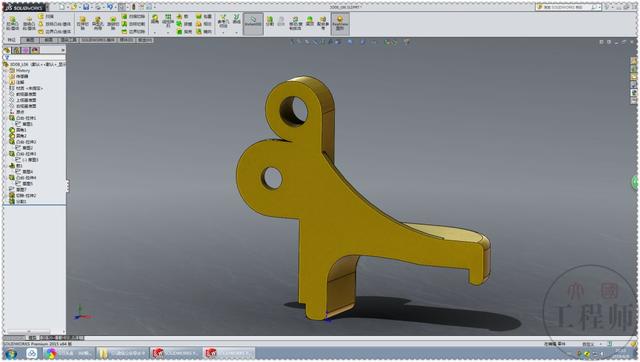This screenshot has width=640, height=362.
Task: Open the Reference Geometry tool
Action: [x=223, y=21]
